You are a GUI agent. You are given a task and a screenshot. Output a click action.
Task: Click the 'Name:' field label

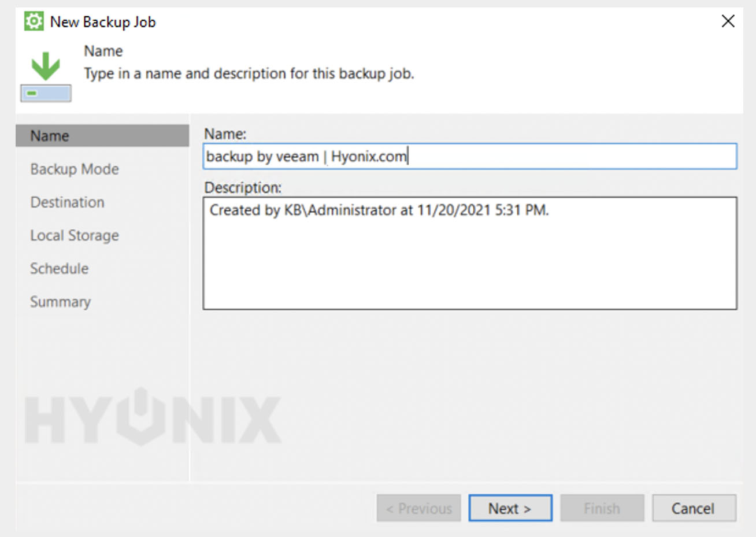[x=225, y=134]
